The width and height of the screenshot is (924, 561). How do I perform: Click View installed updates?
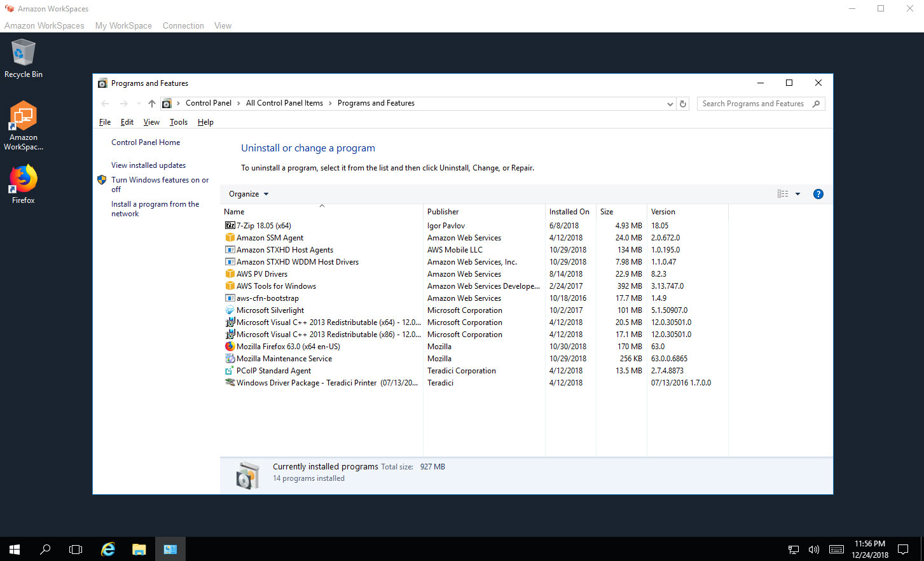pyautogui.click(x=148, y=165)
